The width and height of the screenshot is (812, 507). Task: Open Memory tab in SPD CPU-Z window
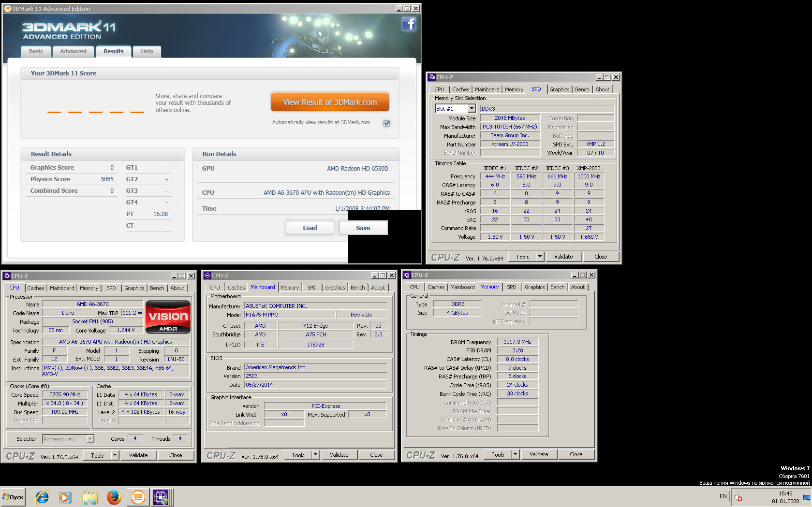(514, 89)
